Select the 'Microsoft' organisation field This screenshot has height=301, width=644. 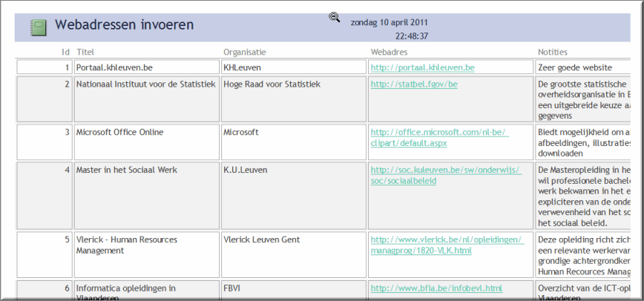[293, 142]
